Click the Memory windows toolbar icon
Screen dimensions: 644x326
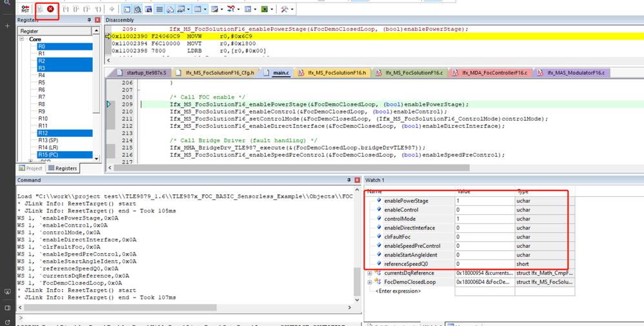[198, 9]
